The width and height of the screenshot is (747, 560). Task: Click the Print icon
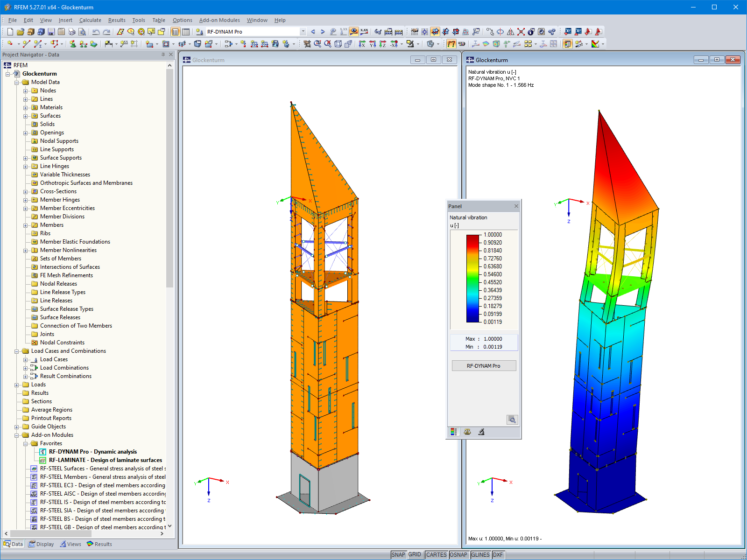pos(72,32)
